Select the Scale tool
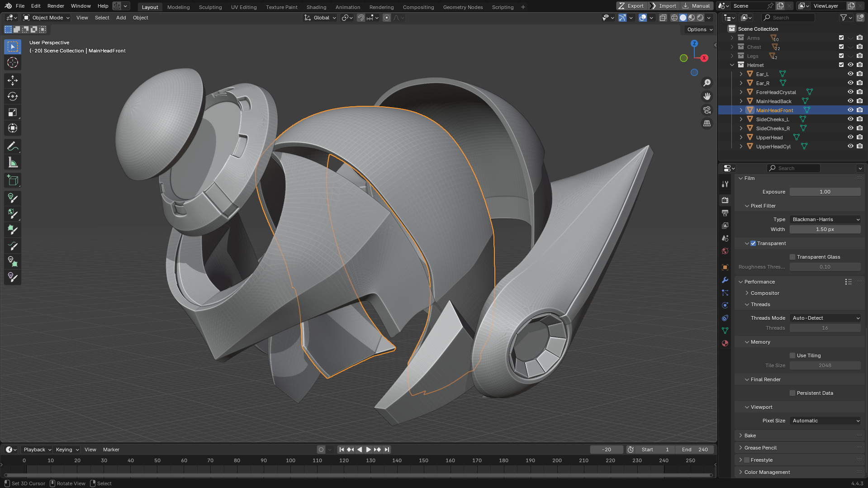 click(x=13, y=112)
